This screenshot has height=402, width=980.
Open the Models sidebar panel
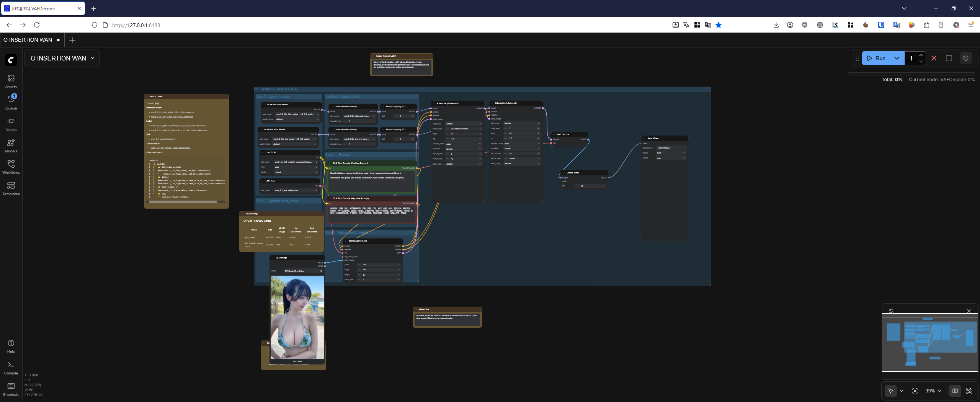[11, 145]
